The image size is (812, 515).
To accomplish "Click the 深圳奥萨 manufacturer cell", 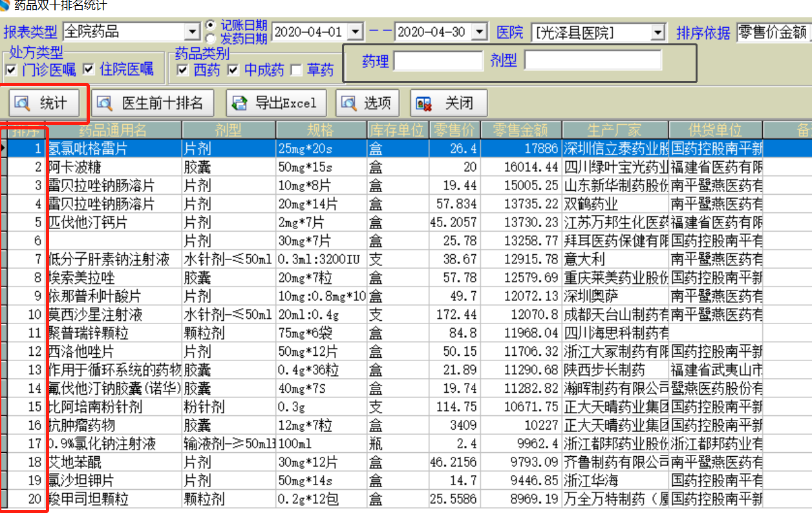I will click(x=615, y=296).
